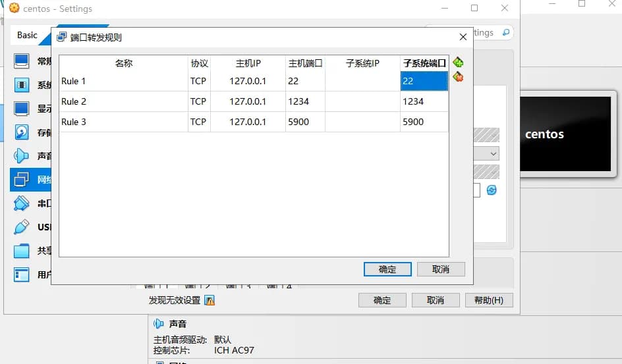The width and height of the screenshot is (622, 364).
Task: Sort by the 子系统端口 column header
Action: [x=424, y=63]
